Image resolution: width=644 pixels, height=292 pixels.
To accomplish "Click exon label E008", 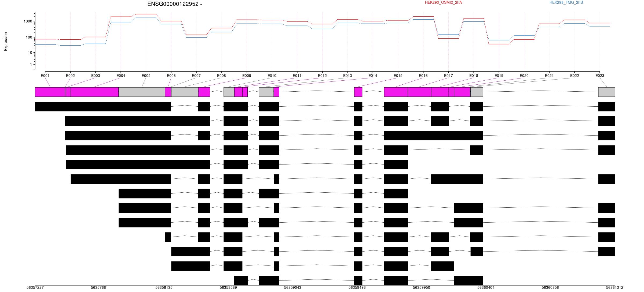I will (221, 76).
